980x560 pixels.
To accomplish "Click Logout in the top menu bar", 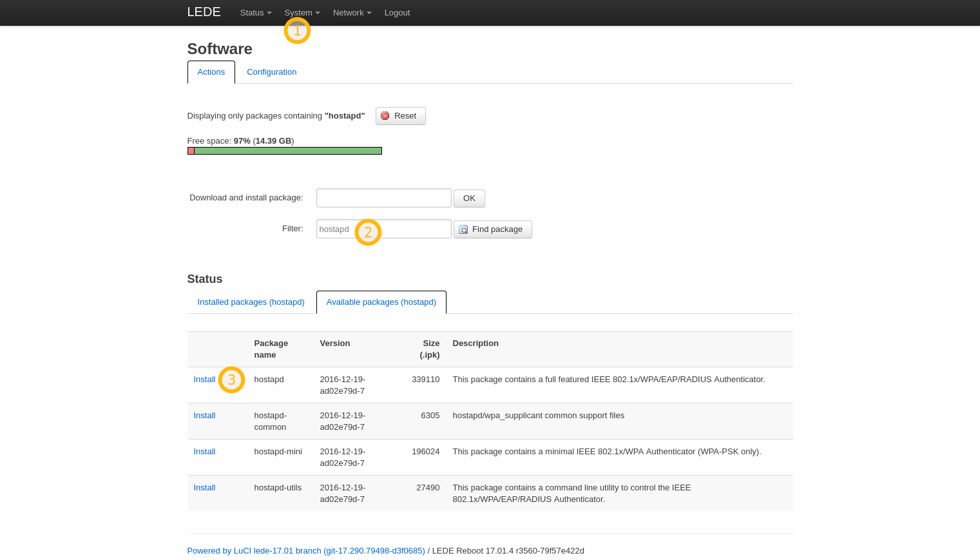I will coord(397,12).
